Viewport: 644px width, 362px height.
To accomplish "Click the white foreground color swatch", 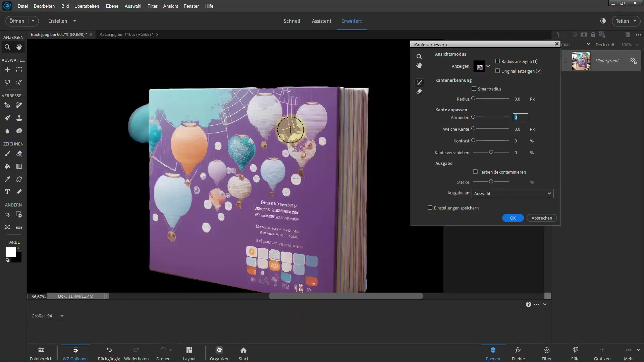I will pos(11,252).
